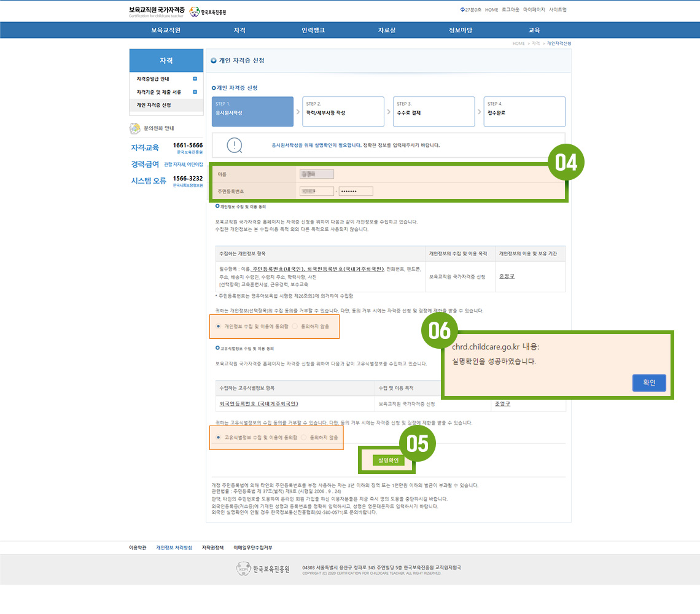Viewport: 700px width, 614px height.
Task: Open 개인정보 처리방침 footer link
Action: [174, 547]
